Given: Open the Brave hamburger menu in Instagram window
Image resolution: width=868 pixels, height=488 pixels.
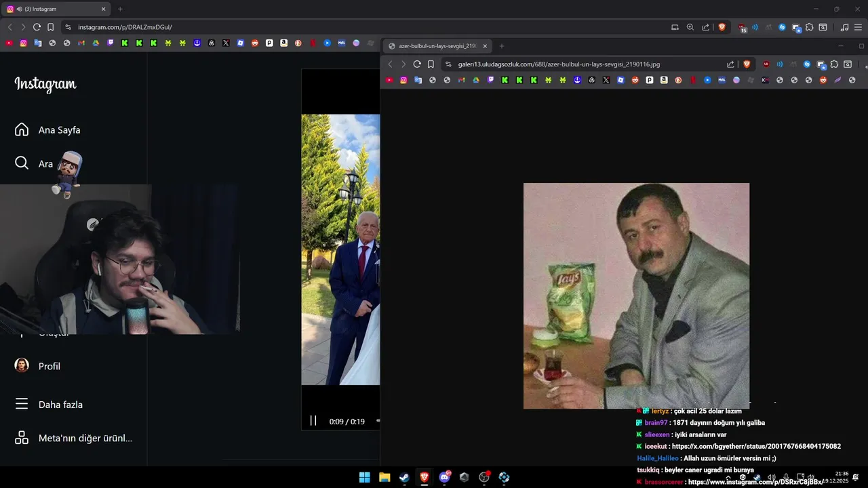Looking at the screenshot, I should click(858, 27).
